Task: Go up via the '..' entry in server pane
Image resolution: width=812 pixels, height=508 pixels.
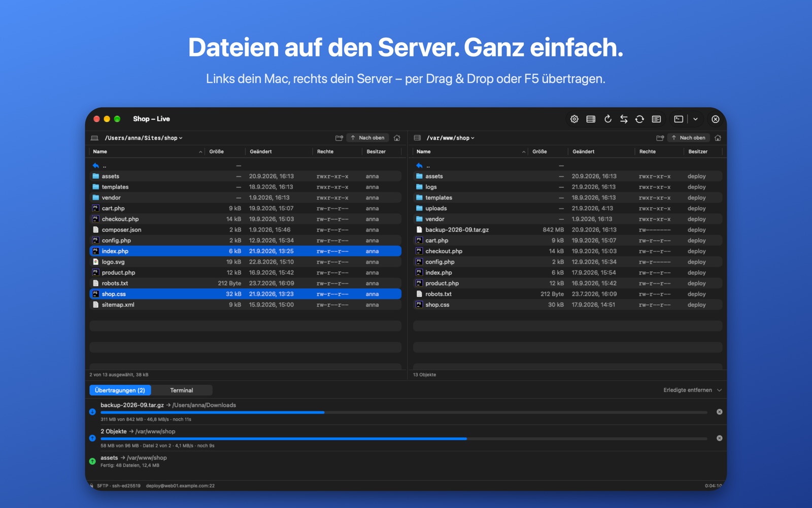Action: [x=567, y=166]
